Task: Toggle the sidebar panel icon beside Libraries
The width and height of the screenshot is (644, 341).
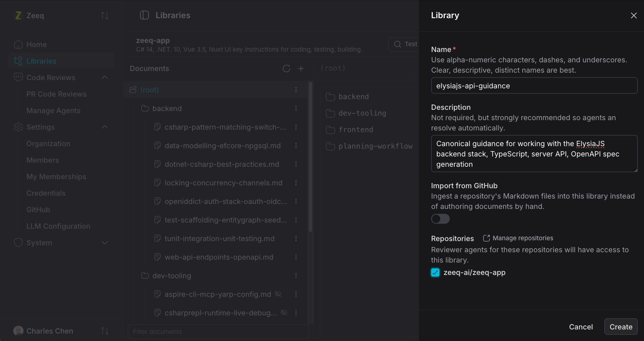Action: [144, 15]
